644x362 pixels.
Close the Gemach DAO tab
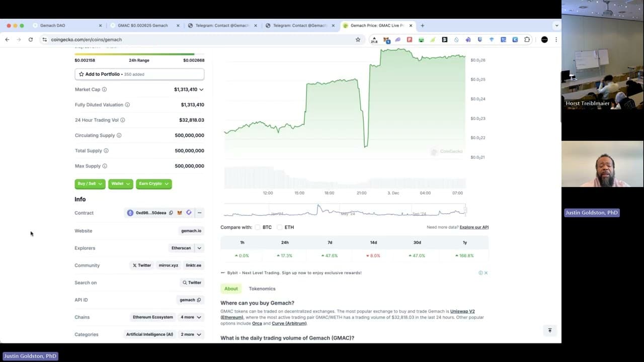pyautogui.click(x=100, y=26)
